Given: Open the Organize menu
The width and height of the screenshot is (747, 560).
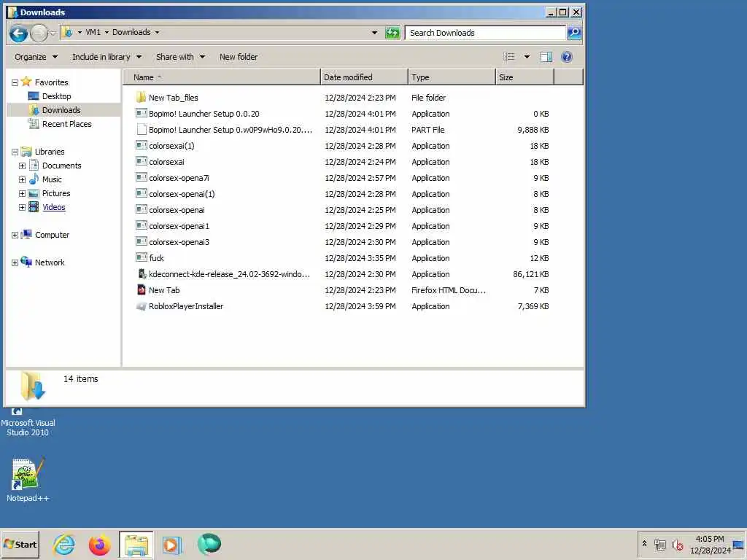Looking at the screenshot, I should (36, 57).
